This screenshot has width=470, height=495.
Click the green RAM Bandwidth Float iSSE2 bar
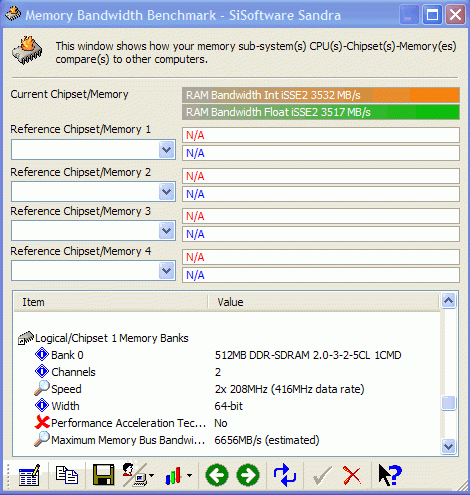tap(321, 112)
